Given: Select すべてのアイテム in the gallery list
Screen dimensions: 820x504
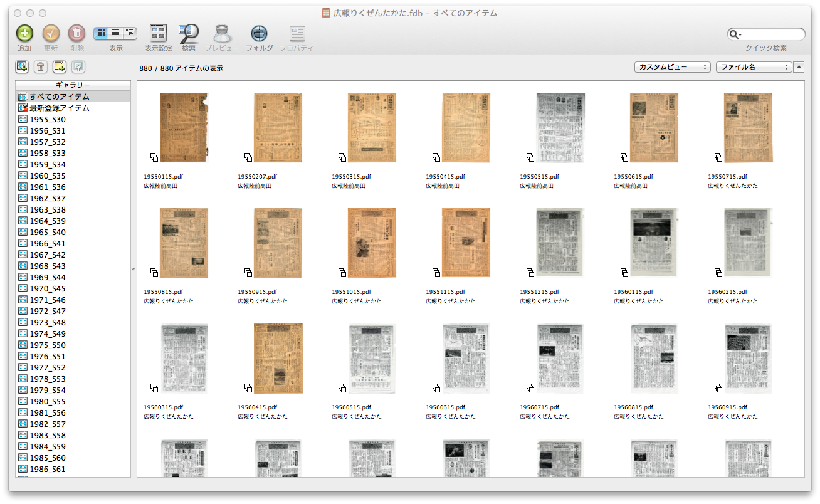Looking at the screenshot, I should pyautogui.click(x=73, y=97).
